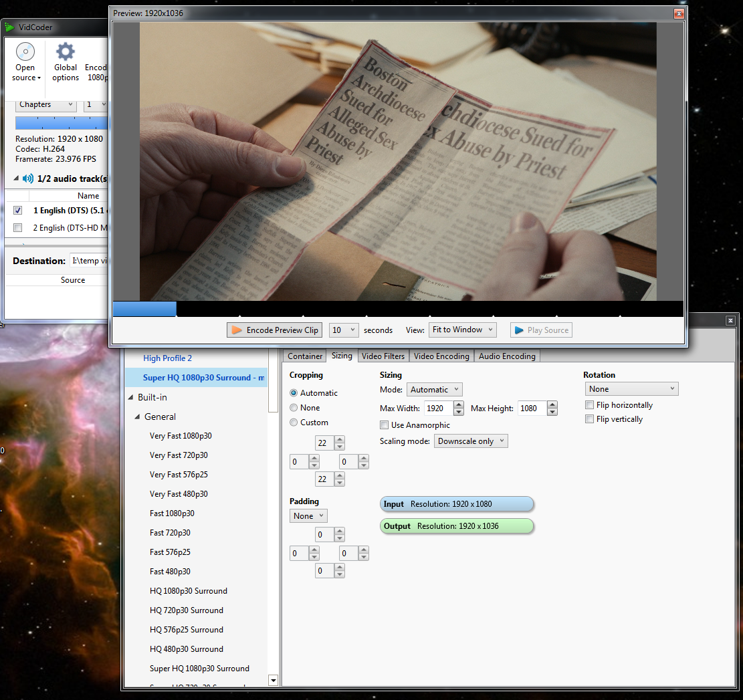The width and height of the screenshot is (743, 700).
Task: Open the Rotation None dropdown
Action: pos(631,389)
